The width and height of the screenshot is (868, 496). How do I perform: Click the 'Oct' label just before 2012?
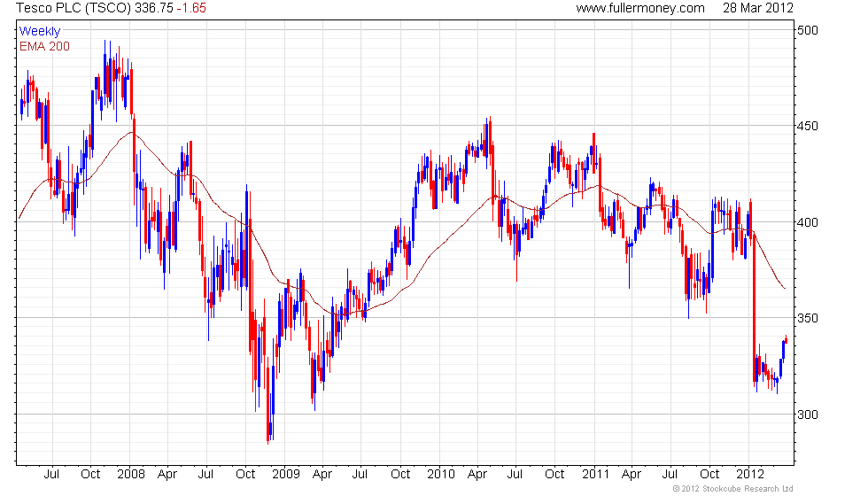tap(709, 474)
